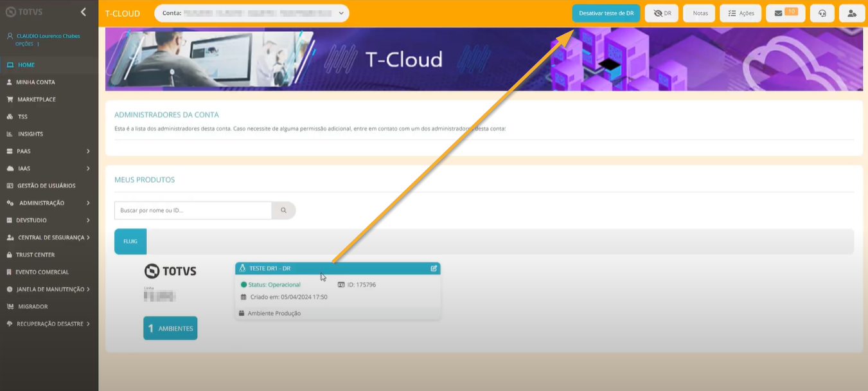Expand the JANELA DE MANUTENÇÃO submenu
This screenshot has height=391, width=868.
pos(88,289)
